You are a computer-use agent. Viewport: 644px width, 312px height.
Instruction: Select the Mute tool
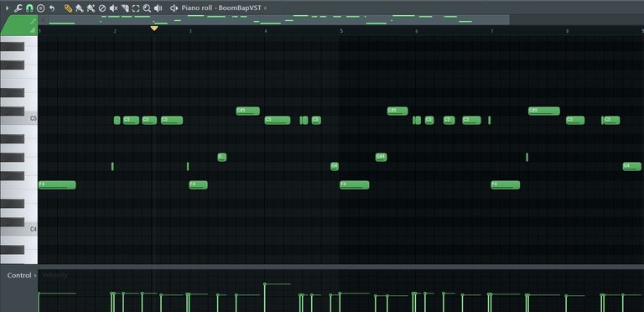coord(113,8)
